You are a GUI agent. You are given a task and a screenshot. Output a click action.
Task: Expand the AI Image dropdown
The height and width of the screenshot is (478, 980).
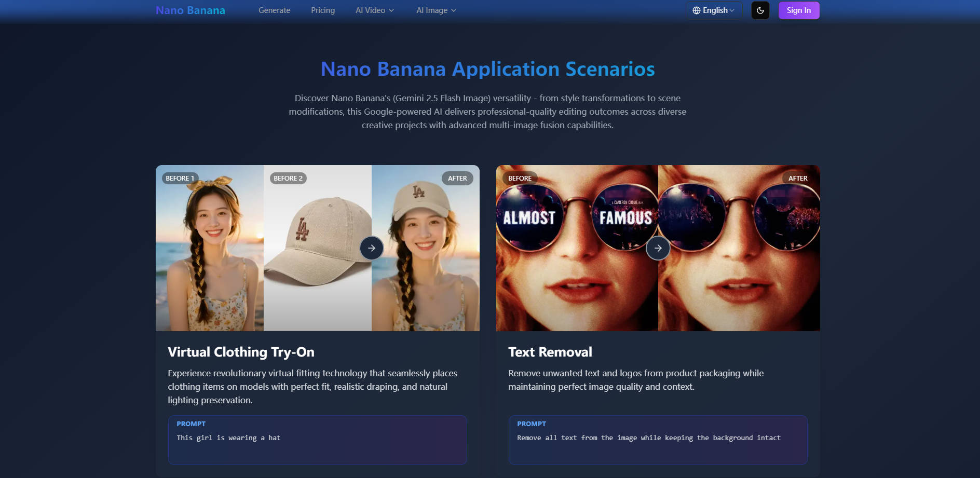(x=435, y=10)
